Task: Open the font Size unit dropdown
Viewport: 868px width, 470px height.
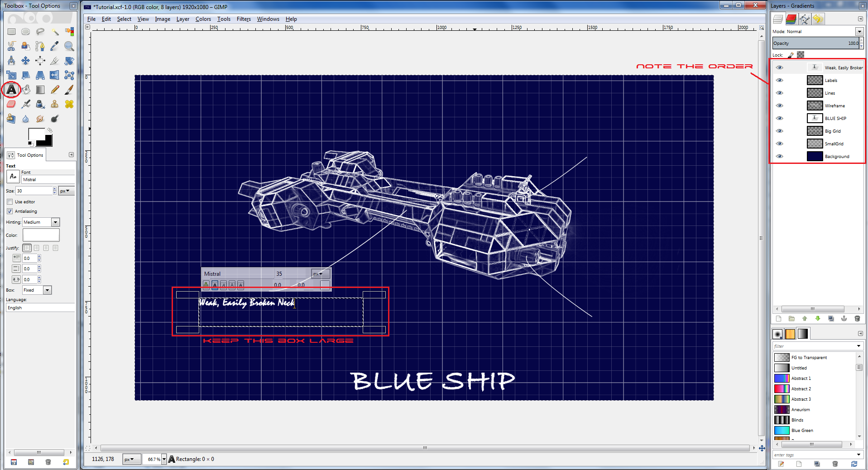Action: point(67,191)
